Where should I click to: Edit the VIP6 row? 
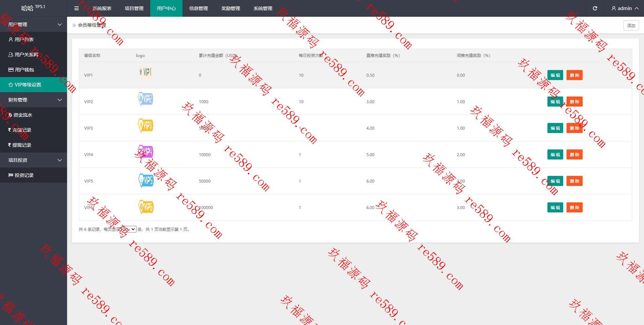coord(555,207)
